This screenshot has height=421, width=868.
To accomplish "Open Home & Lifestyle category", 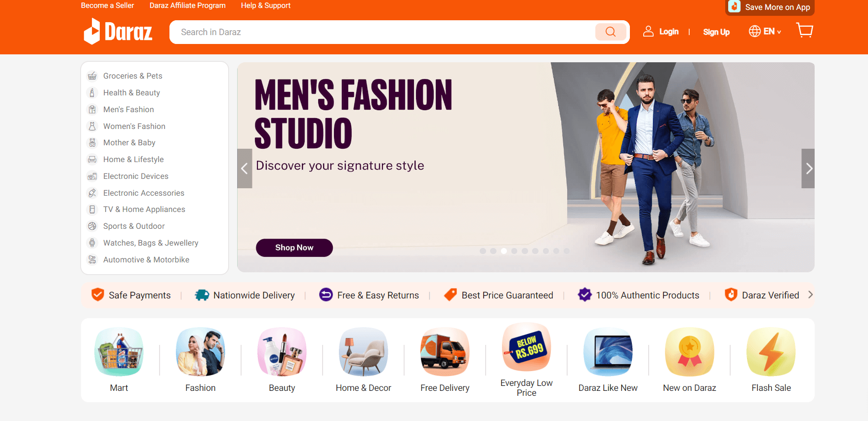I will coord(133,159).
